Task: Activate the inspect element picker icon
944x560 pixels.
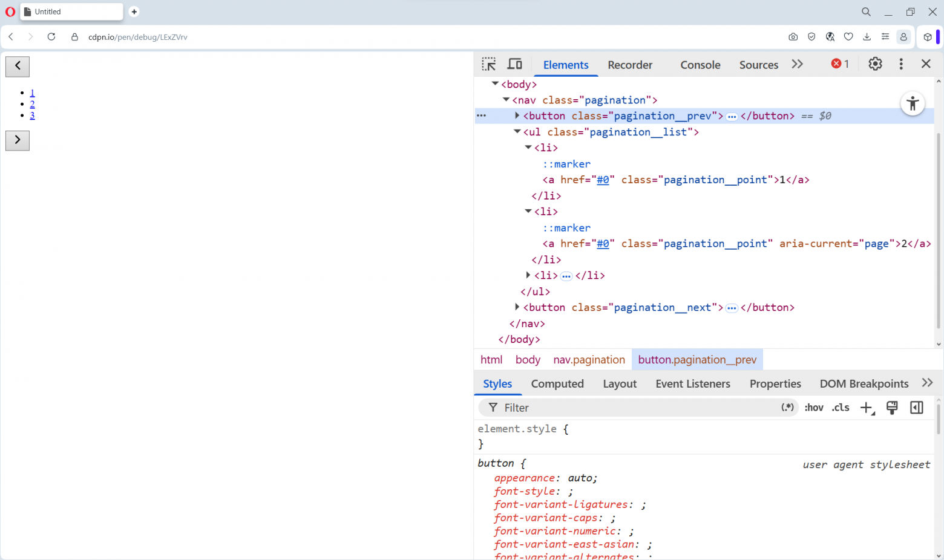Action: pyautogui.click(x=489, y=64)
